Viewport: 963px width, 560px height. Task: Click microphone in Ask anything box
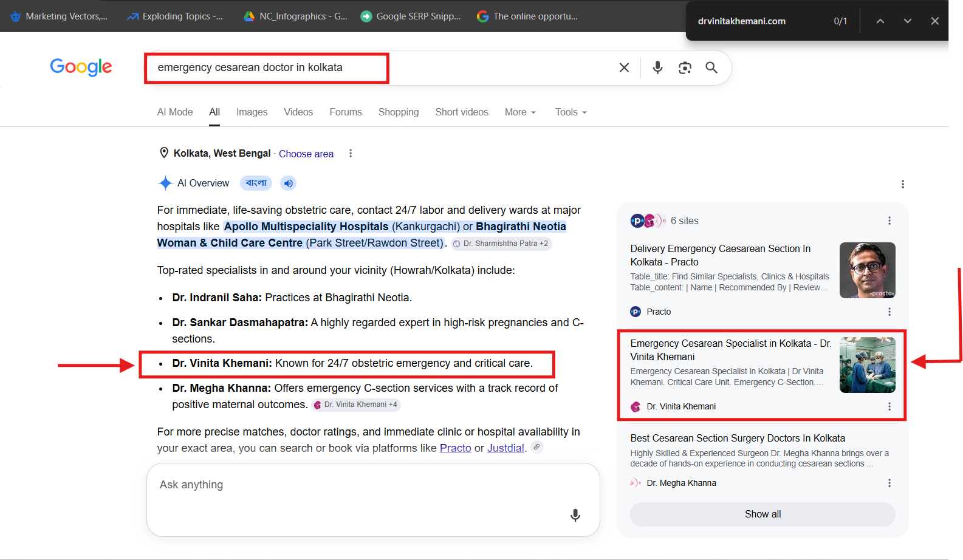[575, 516]
